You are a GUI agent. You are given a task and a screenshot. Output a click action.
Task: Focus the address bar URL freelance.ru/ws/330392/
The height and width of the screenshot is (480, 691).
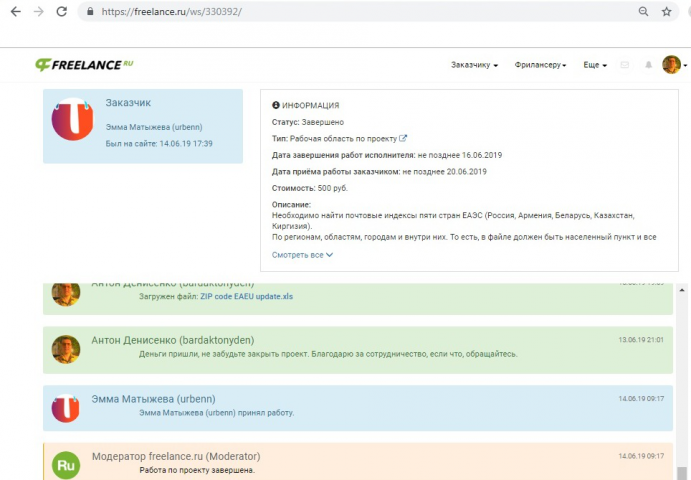point(171,12)
